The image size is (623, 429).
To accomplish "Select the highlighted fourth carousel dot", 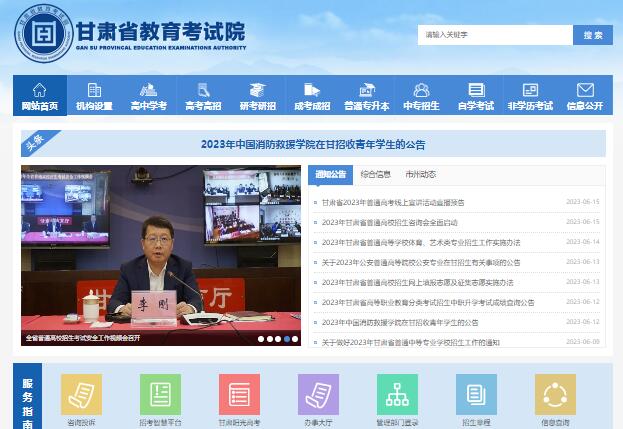I will coord(286,339).
